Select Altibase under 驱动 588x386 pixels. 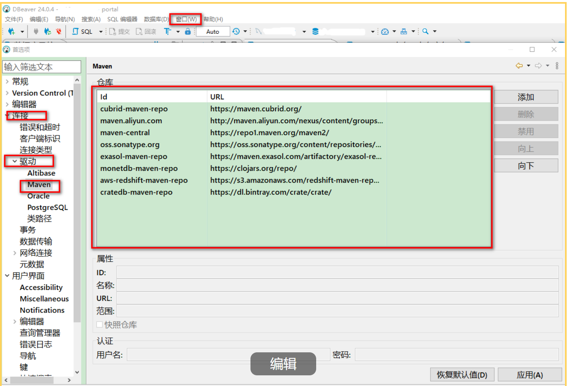pos(41,173)
